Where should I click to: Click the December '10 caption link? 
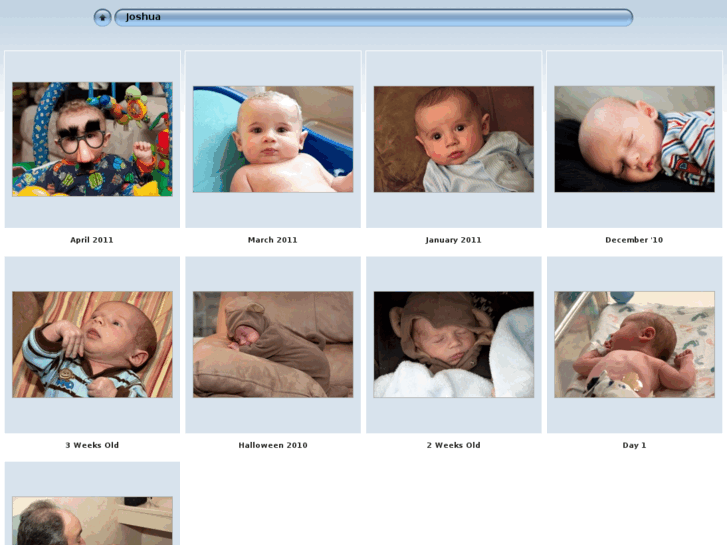(634, 240)
